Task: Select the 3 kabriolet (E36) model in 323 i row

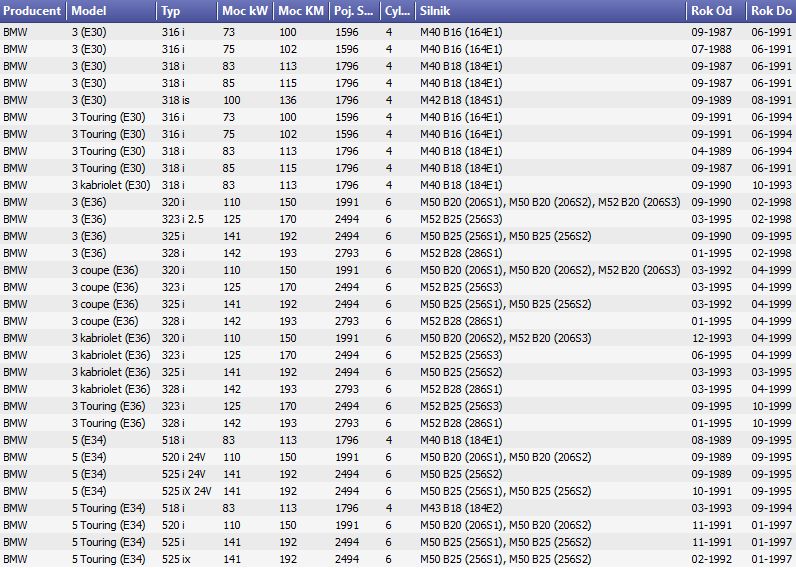Action: (x=111, y=355)
